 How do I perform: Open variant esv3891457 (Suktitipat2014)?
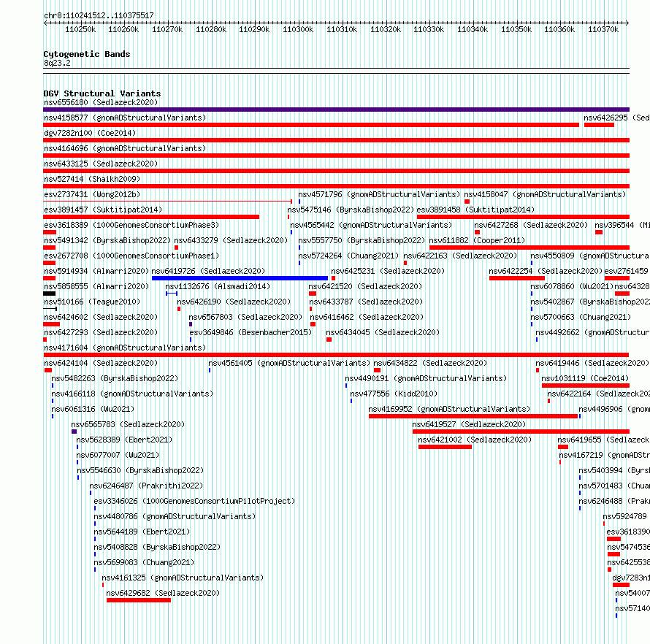coord(103,210)
